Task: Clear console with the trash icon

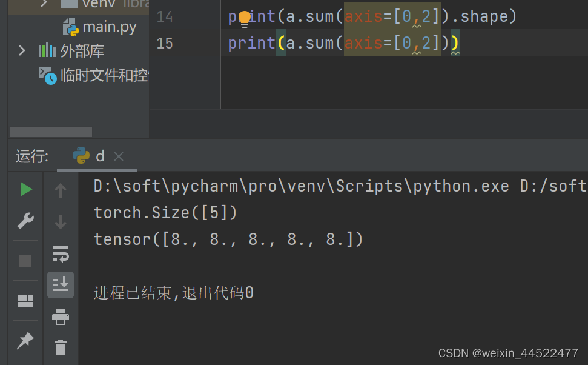Action: 61,347
